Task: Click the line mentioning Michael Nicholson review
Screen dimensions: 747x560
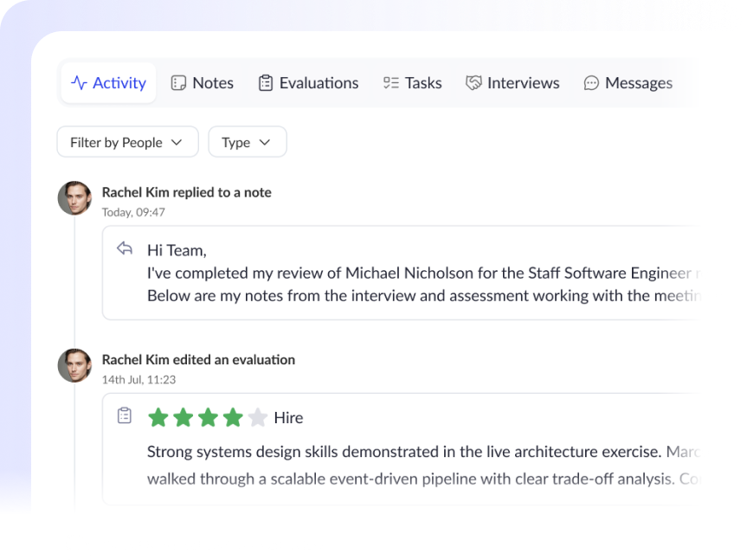Action: (x=423, y=273)
